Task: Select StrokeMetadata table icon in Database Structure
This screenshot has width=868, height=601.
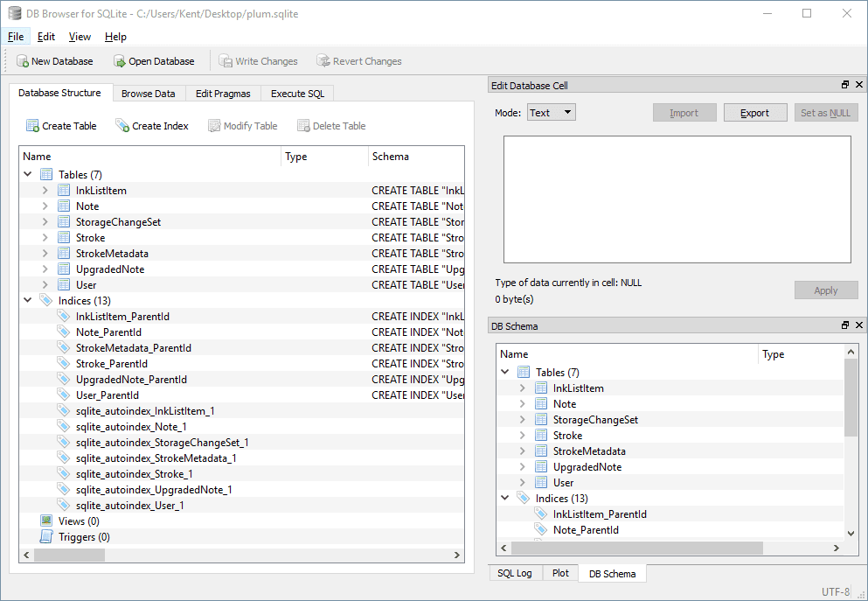Action: point(64,253)
